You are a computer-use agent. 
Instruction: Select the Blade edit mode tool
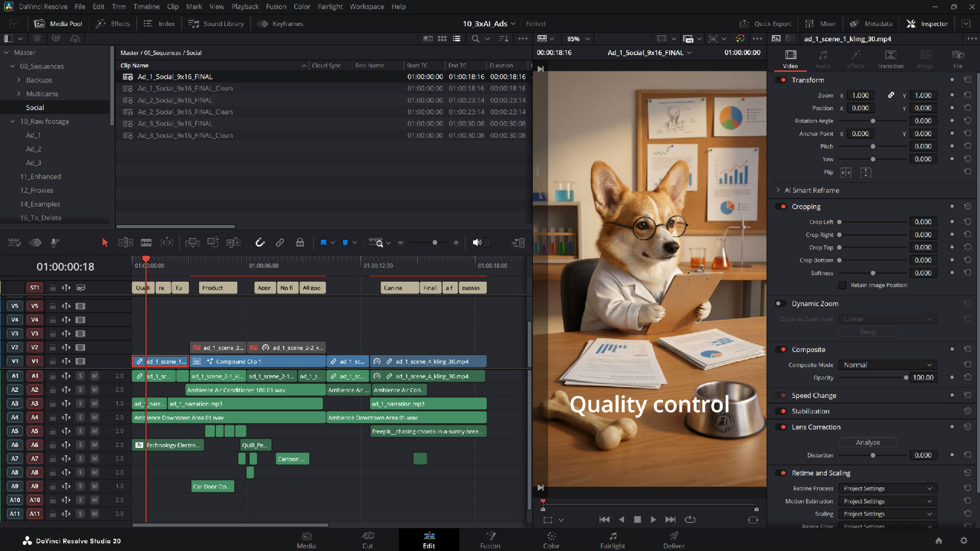[x=146, y=242]
